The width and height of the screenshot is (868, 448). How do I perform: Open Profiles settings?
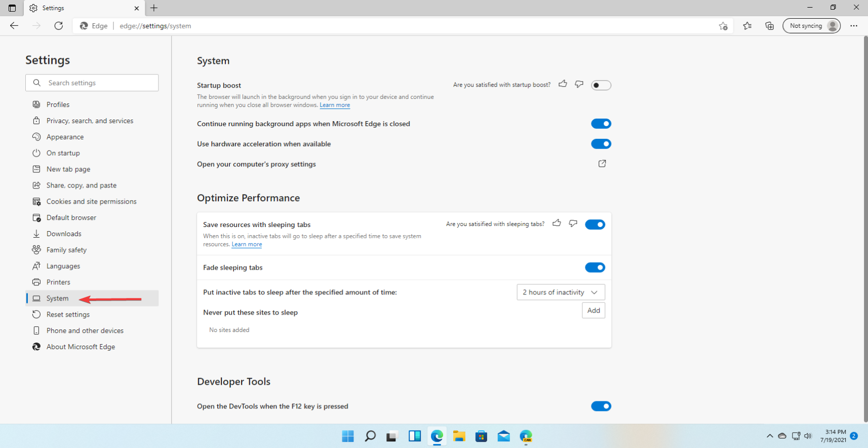[92, 104]
